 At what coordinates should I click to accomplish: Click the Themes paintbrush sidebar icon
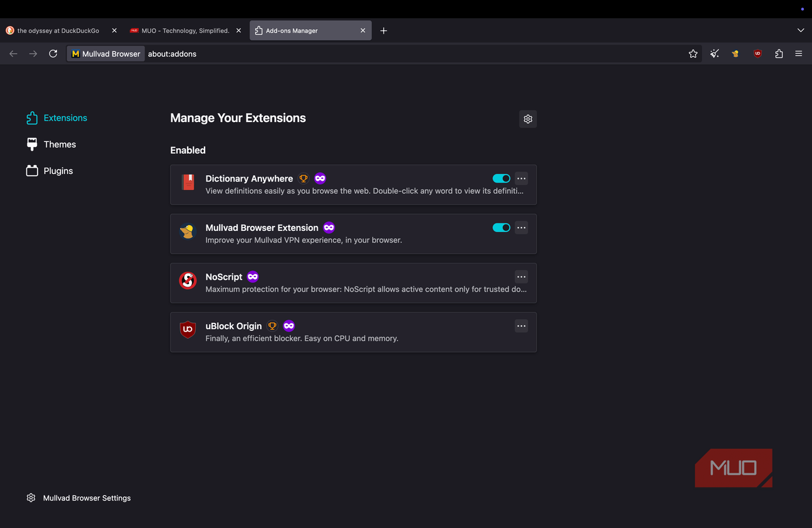pos(32,145)
